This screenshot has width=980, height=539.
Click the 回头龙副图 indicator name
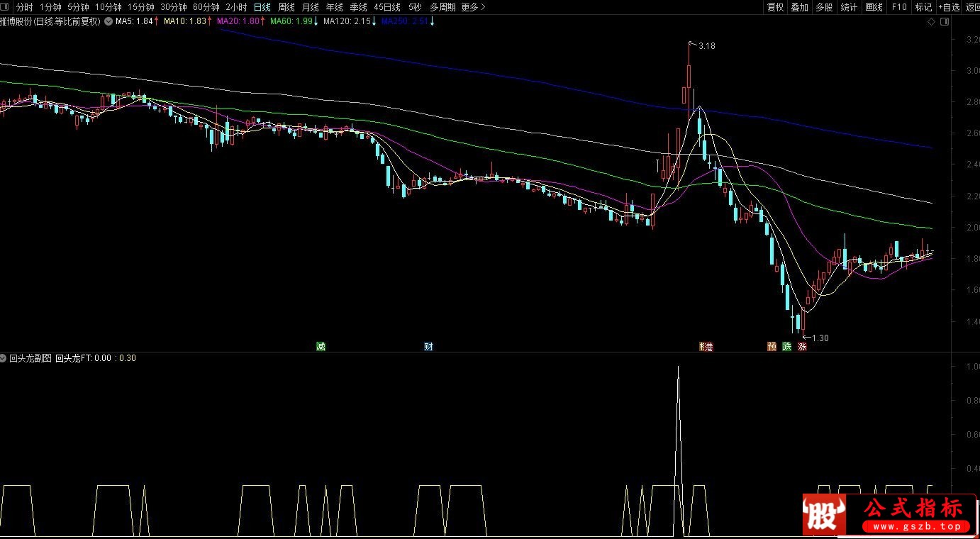click(30, 358)
